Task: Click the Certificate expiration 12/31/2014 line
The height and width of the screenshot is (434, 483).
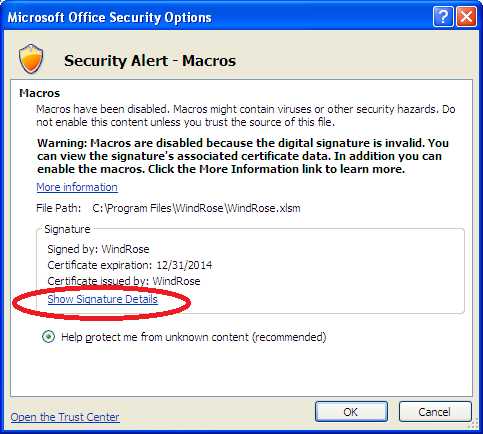Action: 130,265
